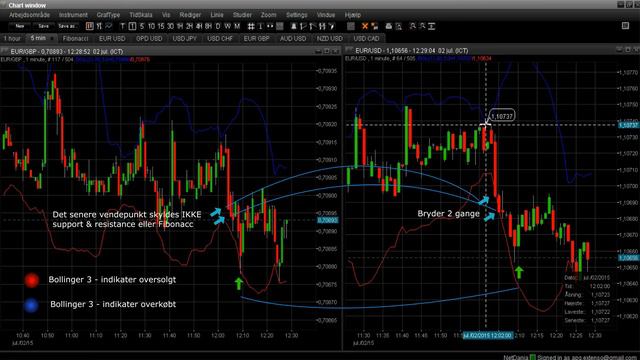Open the Linie menu
Screen dimensions: 640x360
[x=217, y=15]
